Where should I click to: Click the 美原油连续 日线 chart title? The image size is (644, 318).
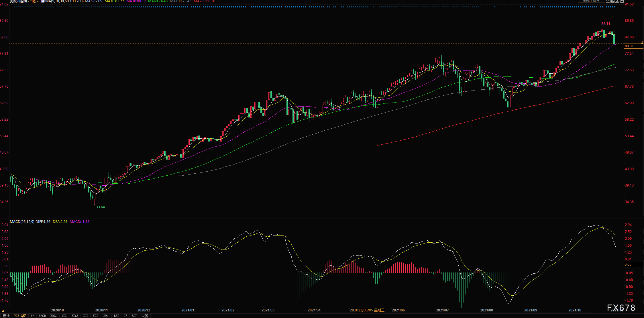24,1
